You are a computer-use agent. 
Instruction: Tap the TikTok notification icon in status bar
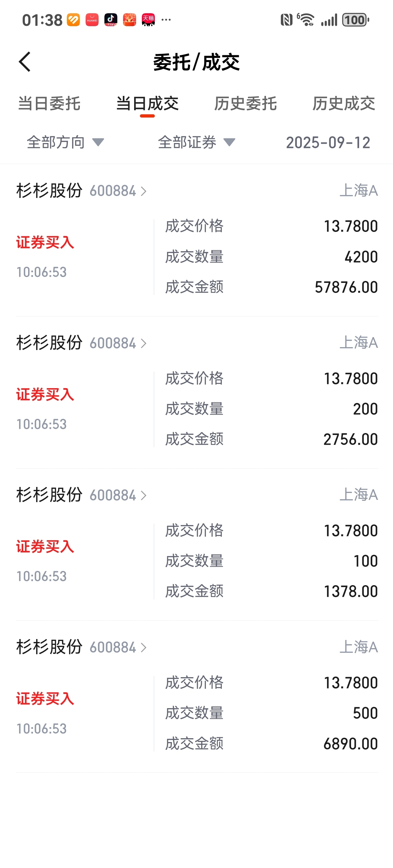(x=111, y=20)
